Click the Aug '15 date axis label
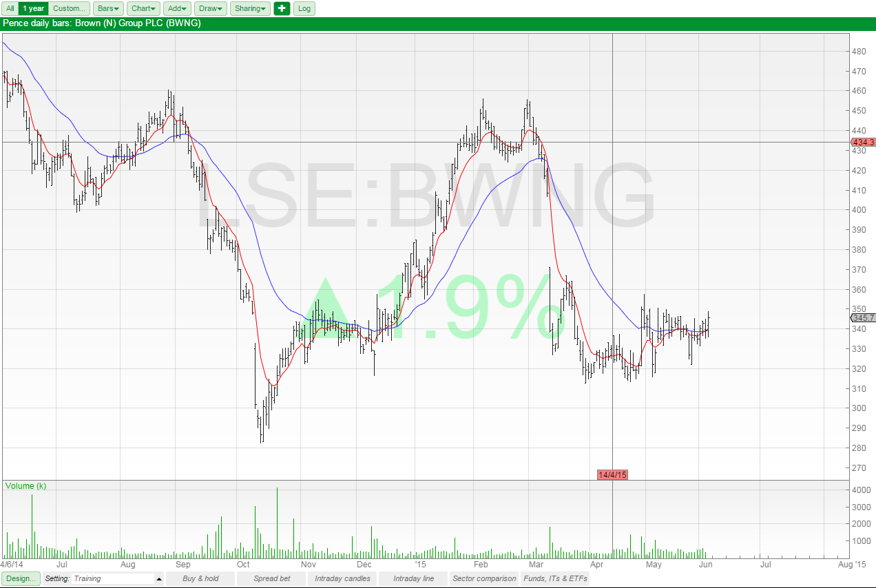Screen dimensions: 876x588 pos(852,564)
